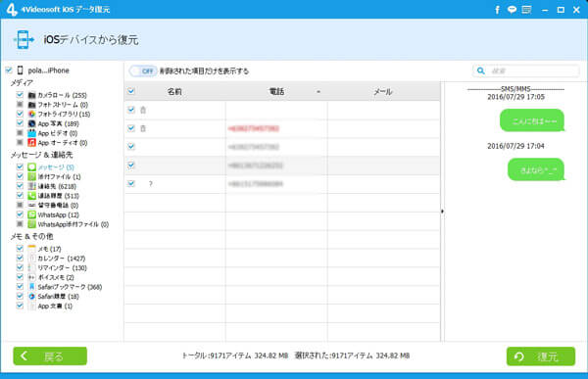Click the Voice Memos icon (2)
The image size is (588, 379).
click(x=32, y=277)
